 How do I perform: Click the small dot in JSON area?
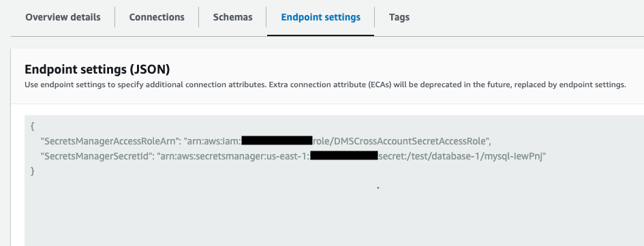[378, 187]
